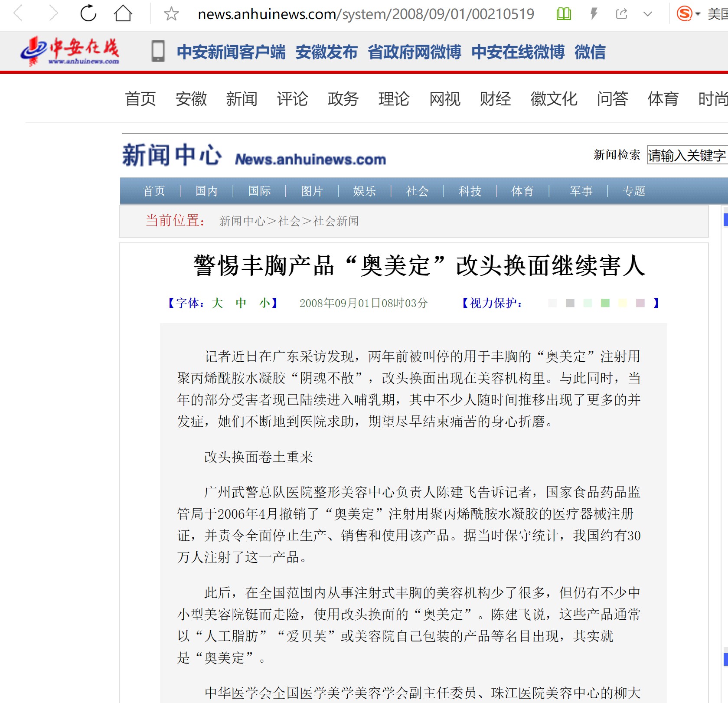The height and width of the screenshot is (703, 728).
Task: Go forward with the browser forward arrow
Action: (x=53, y=13)
